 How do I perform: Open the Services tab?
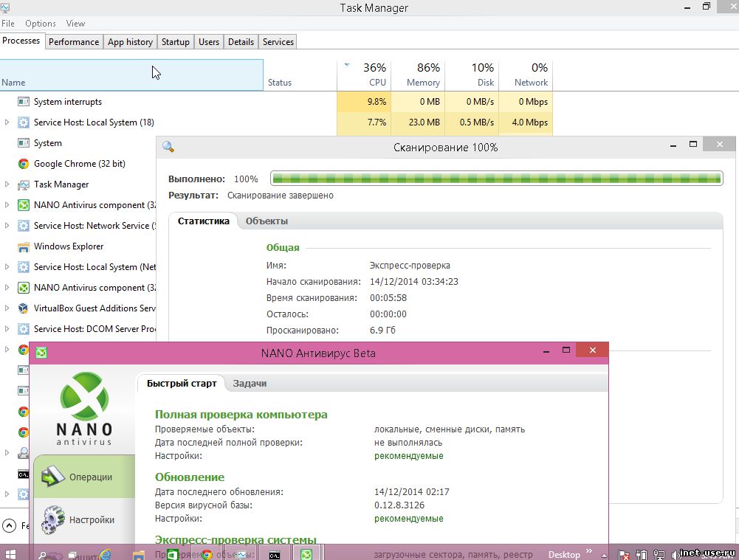[x=278, y=42]
